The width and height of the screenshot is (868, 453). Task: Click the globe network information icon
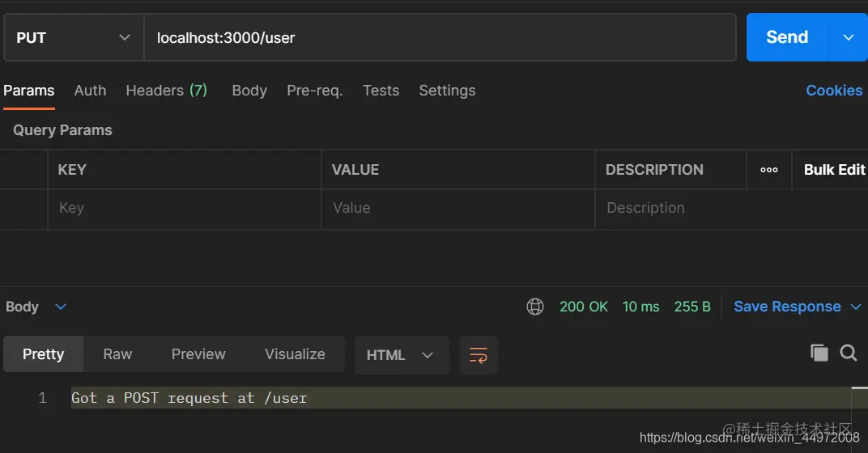[x=534, y=307]
